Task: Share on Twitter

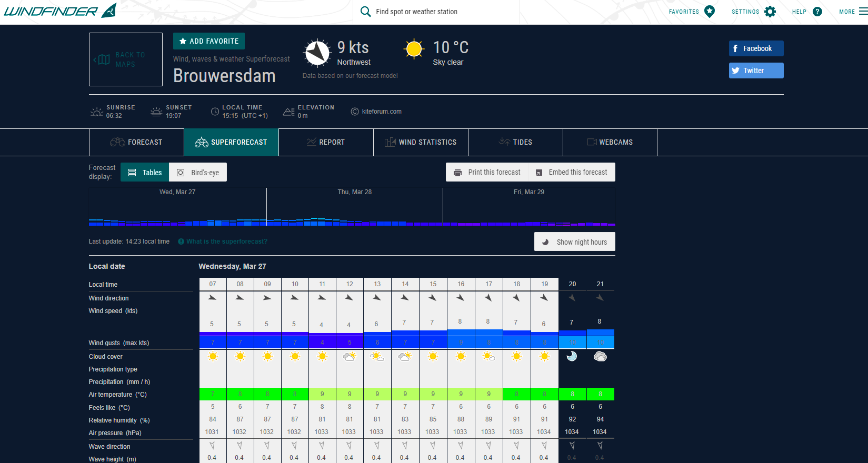Action: coord(756,71)
